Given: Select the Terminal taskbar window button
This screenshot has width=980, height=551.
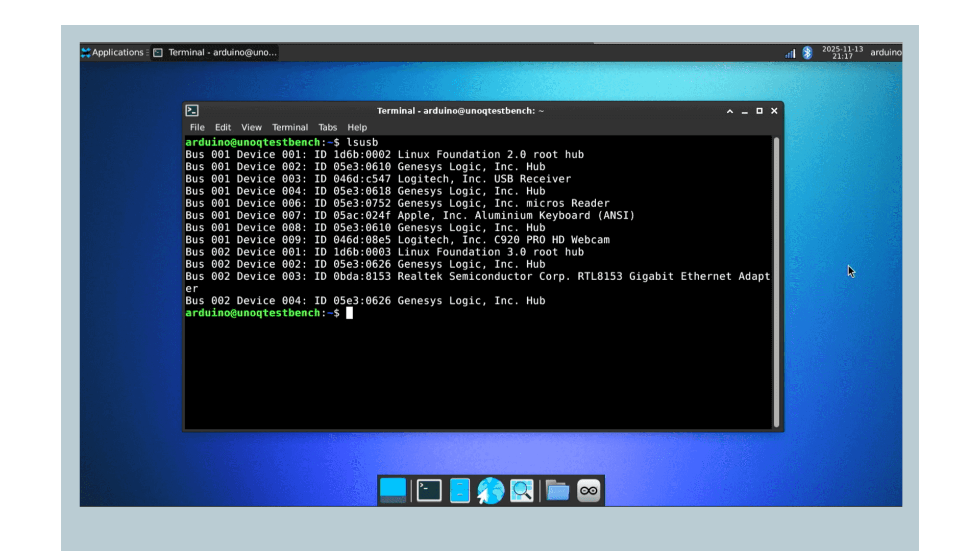Looking at the screenshot, I should pos(214,52).
